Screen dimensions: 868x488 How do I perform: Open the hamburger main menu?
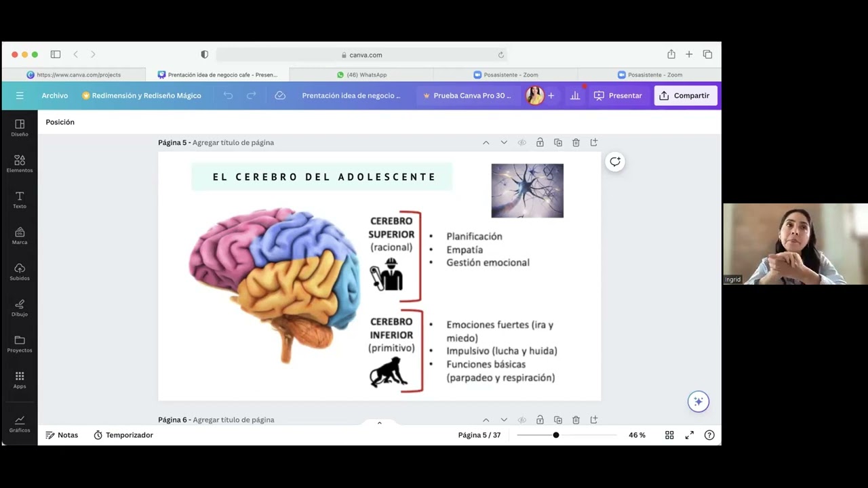(x=20, y=96)
